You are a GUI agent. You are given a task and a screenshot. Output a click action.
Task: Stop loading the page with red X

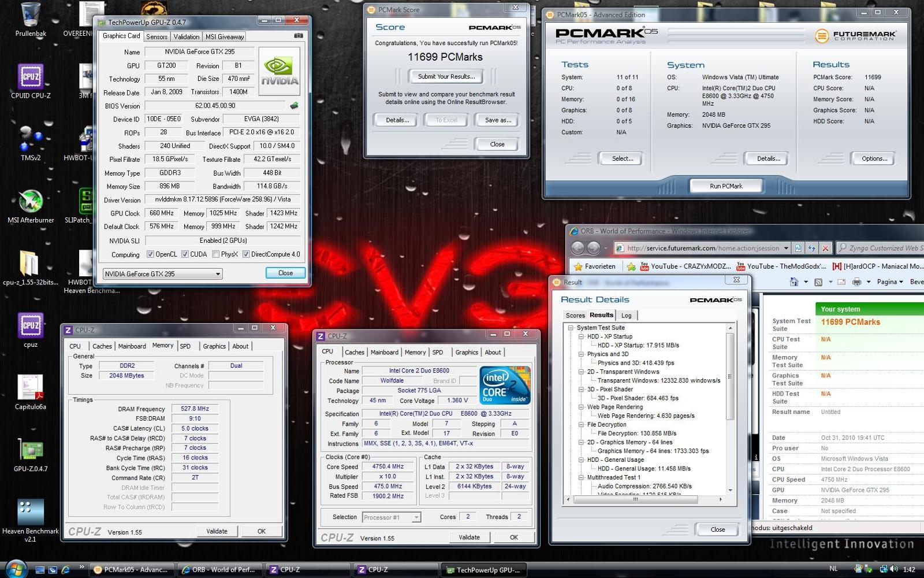[826, 248]
